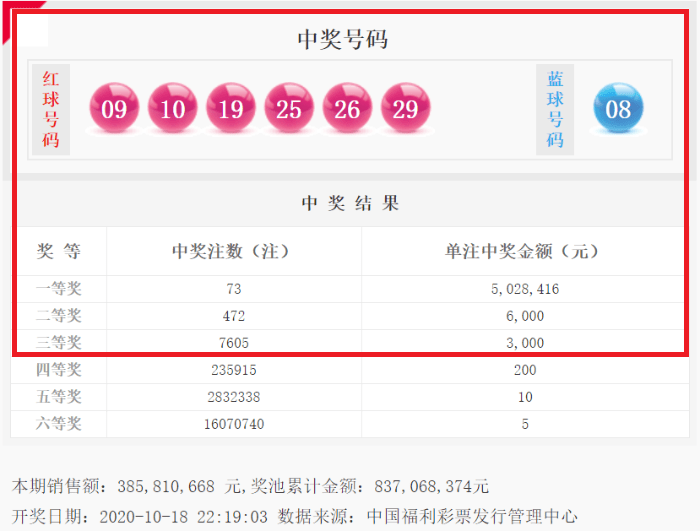Viewport: 700px width, 531px height.
Task: Click the red ball numbered 09
Action: (115, 108)
